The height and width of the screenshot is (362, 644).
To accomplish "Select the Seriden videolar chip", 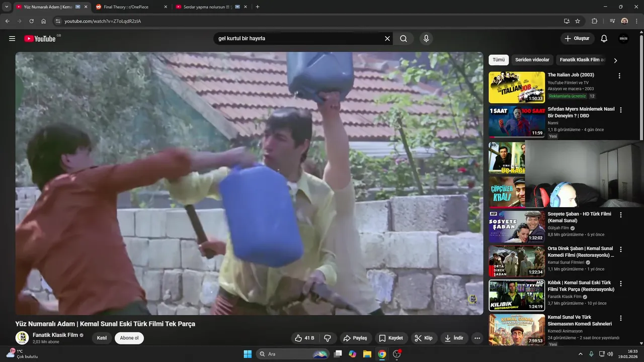I will [532, 60].
